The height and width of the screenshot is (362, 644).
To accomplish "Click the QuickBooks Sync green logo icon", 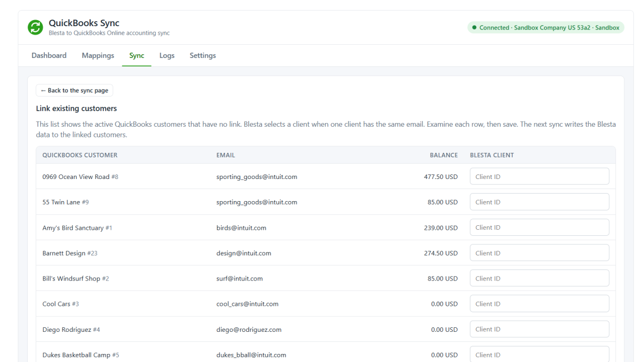I will coord(35,28).
